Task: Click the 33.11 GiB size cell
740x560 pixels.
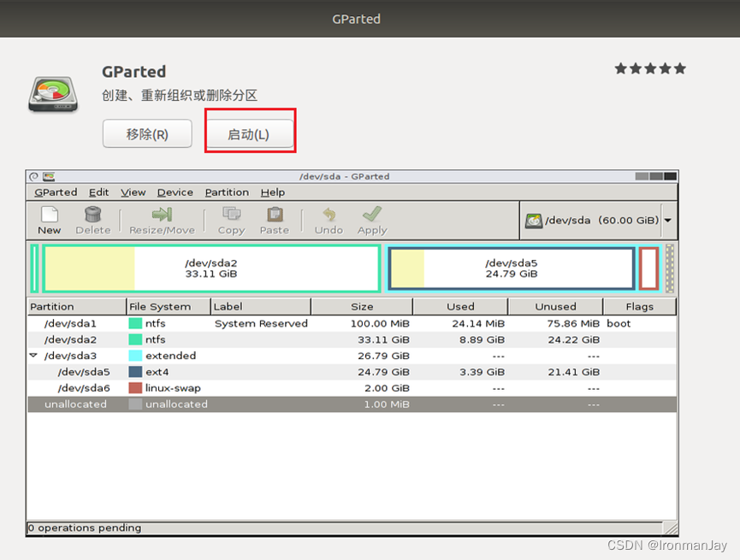Action: (383, 339)
